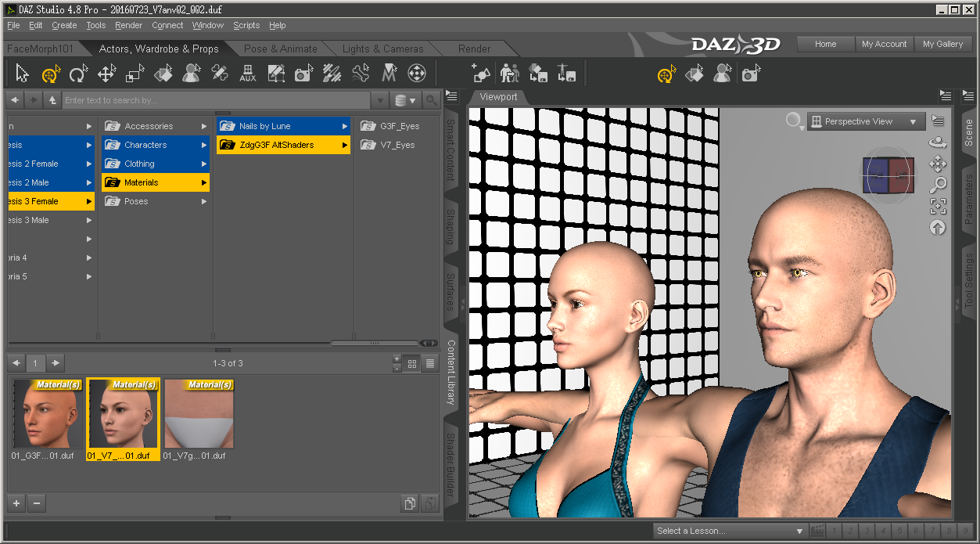Viewport: 980px width, 544px height.
Task: Click the circular four-arrow navigation tool icon
Action: (417, 74)
